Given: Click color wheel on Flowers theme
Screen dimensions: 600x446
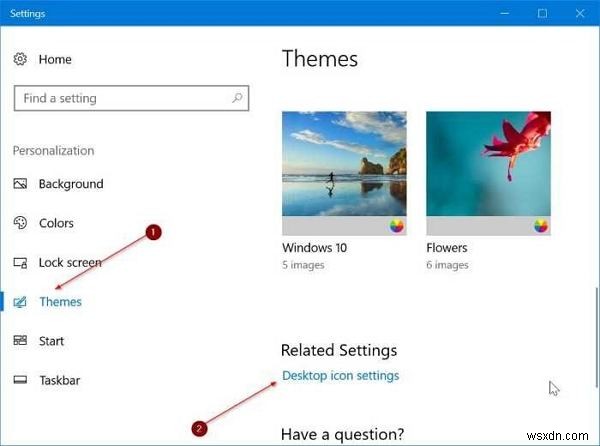Looking at the screenshot, I should coord(541,226).
